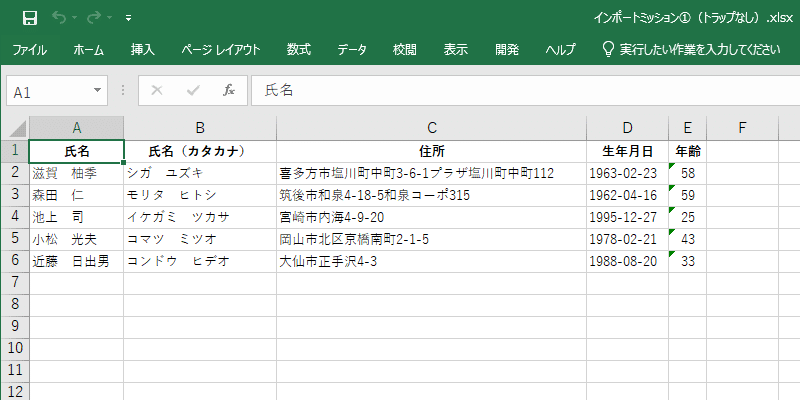
Task: Select column C header
Action: [x=432, y=128]
